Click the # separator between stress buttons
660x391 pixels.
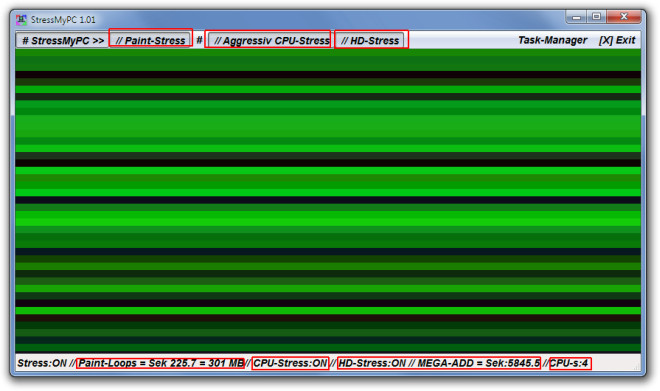pyautogui.click(x=200, y=40)
